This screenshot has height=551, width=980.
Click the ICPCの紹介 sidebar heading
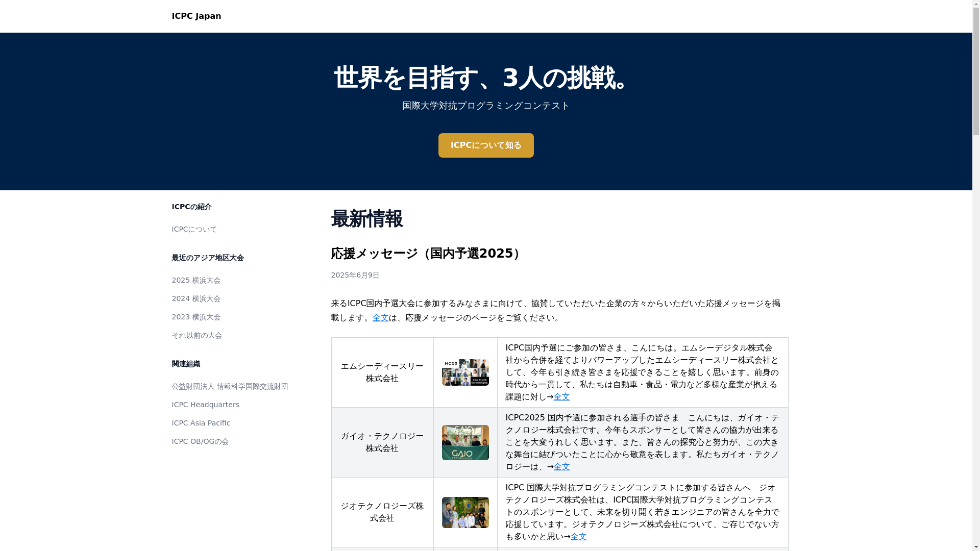[191, 207]
